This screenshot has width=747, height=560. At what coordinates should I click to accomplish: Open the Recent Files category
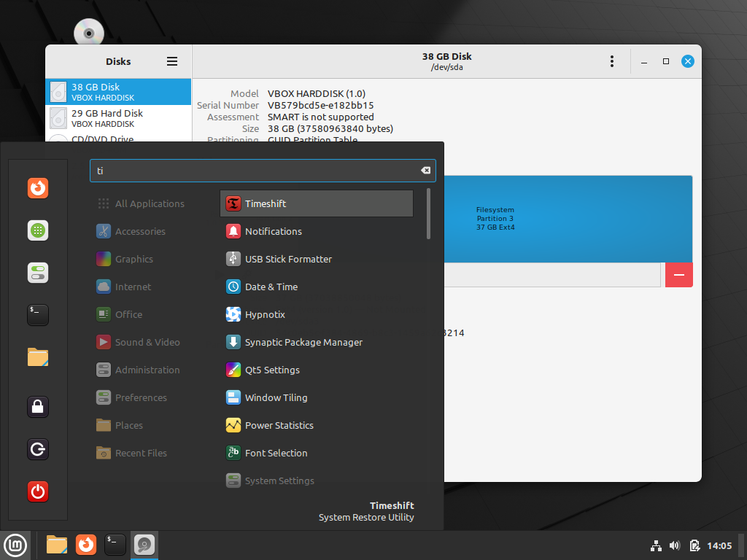click(152, 453)
